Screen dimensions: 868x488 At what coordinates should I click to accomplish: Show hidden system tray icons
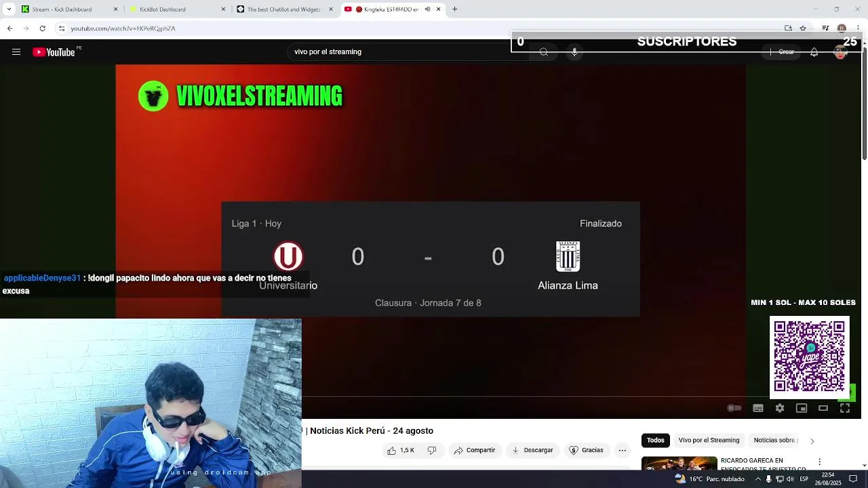coord(757,479)
